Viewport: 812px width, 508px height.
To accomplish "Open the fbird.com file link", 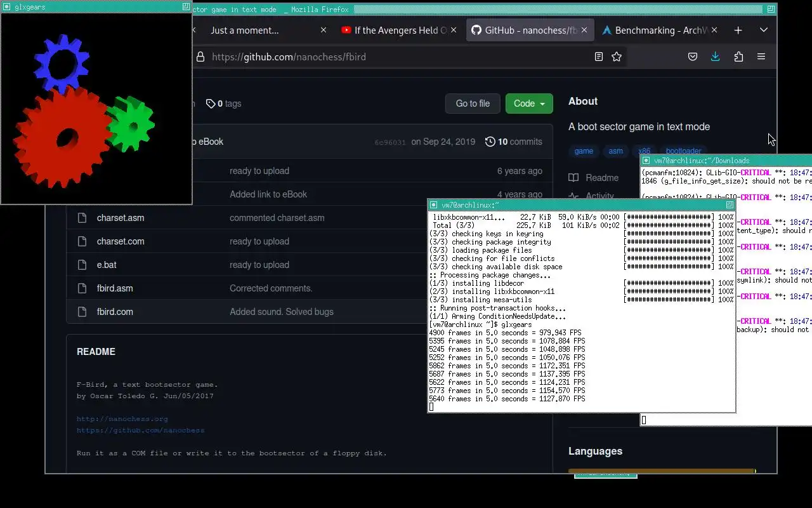I will pos(115,312).
